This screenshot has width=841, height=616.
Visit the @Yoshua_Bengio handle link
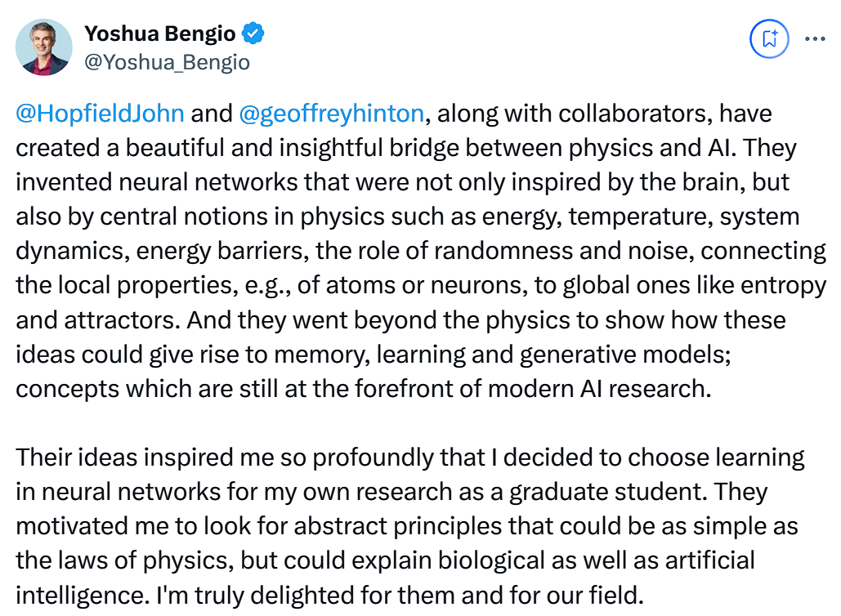pos(167,62)
